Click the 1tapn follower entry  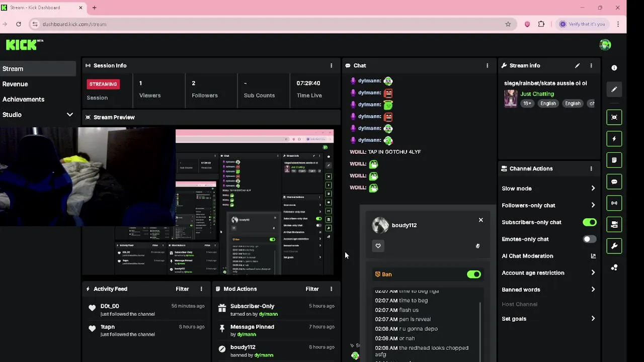pyautogui.click(x=107, y=327)
